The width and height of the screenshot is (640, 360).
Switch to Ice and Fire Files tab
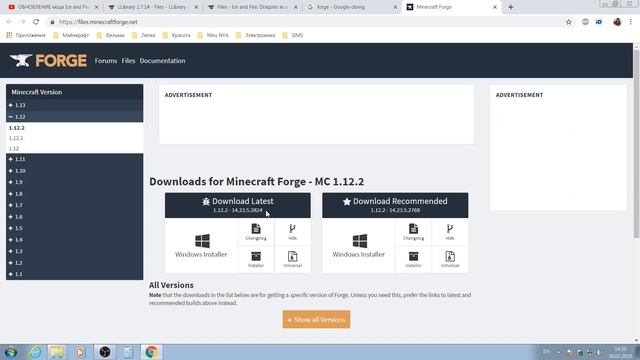pos(252,7)
